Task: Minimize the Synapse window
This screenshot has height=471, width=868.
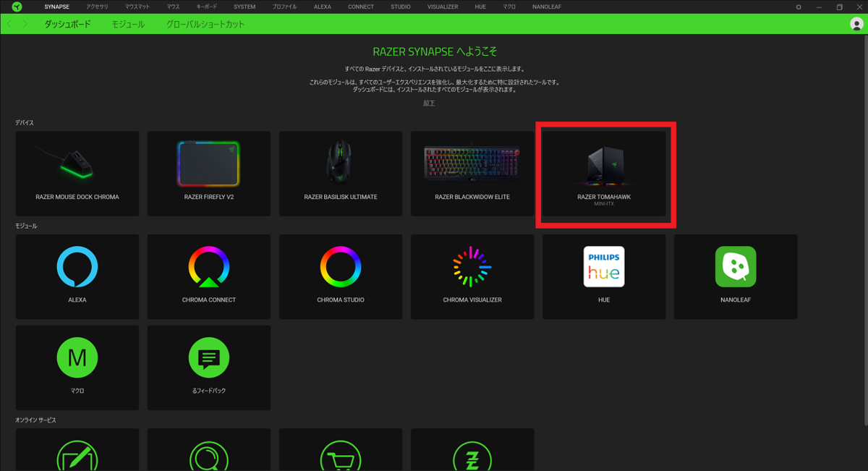Action: [819, 7]
